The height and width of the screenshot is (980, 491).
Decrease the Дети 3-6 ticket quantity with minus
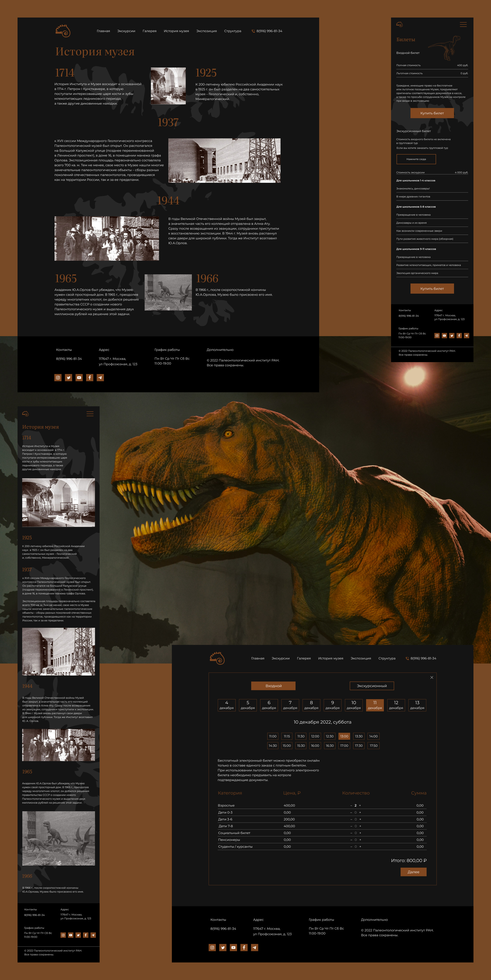[351, 819]
